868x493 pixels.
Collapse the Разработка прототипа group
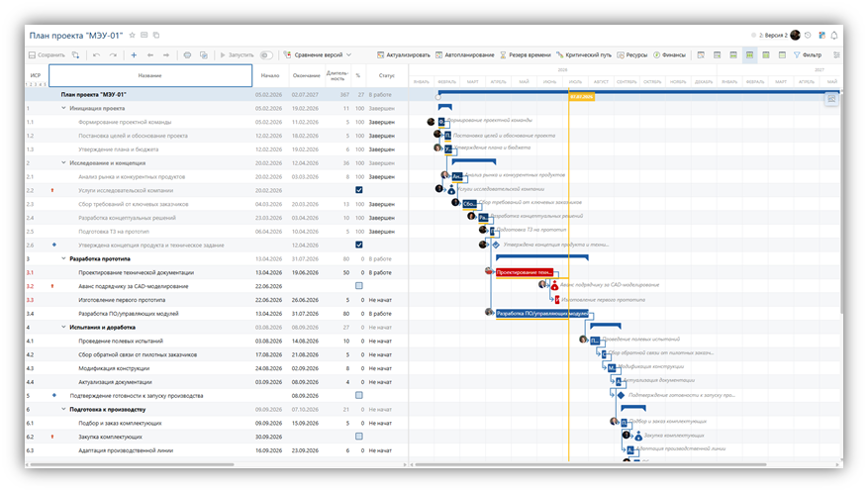63,258
